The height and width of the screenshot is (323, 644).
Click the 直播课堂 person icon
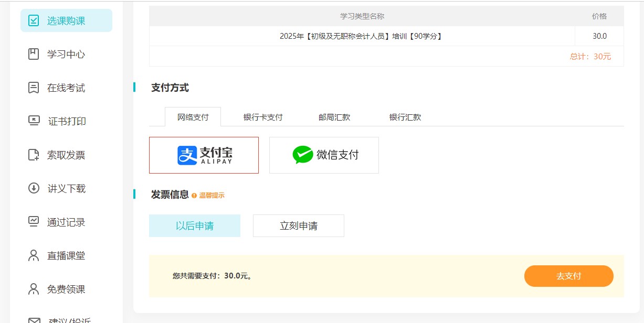click(x=34, y=255)
